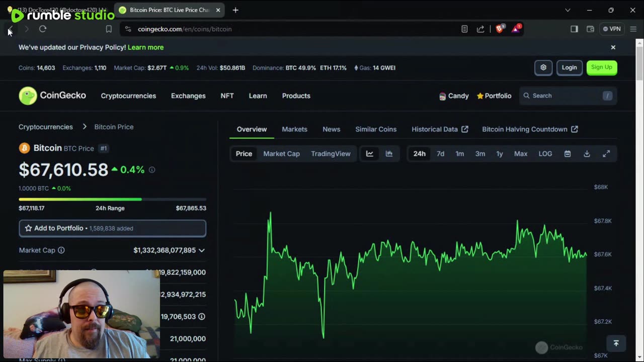Select the 3m range
The width and height of the screenshot is (644, 362).
[480, 154]
